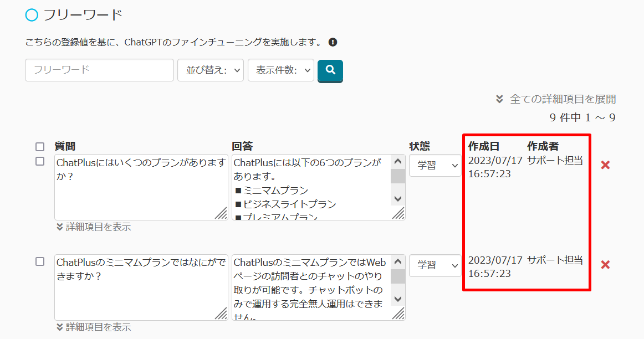Viewport: 644px width, 339px height.
Task: Click the question textarea 'ChatPlusにはいくつのプランがありますか？'
Action: tap(141, 187)
